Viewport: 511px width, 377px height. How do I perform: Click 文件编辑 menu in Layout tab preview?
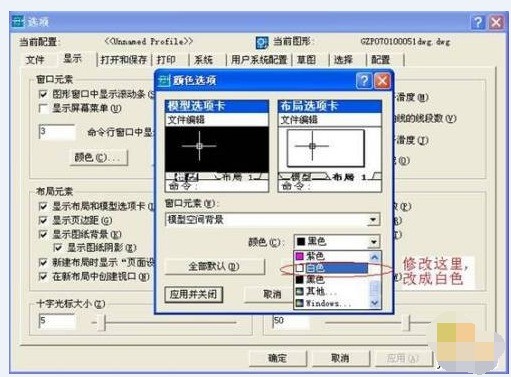pyautogui.click(x=299, y=120)
